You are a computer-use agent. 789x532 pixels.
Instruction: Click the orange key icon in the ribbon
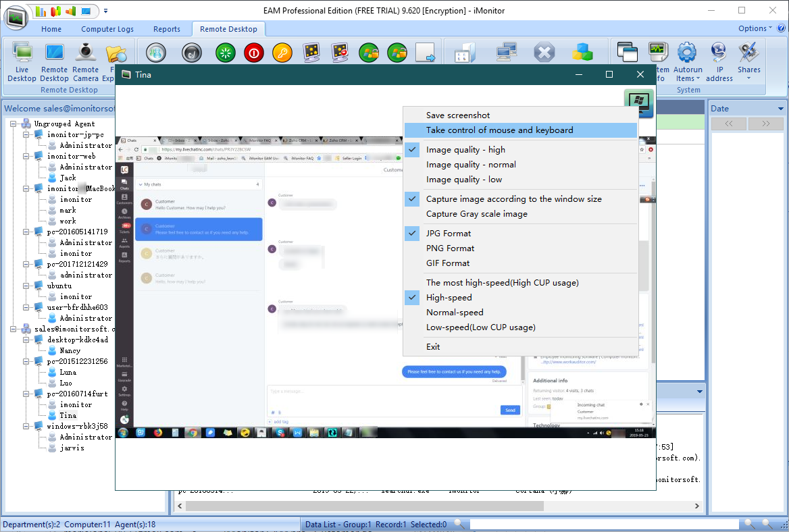click(282, 53)
